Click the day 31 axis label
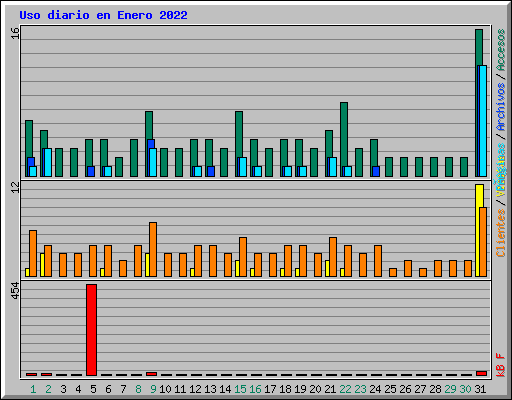This screenshot has width=512, height=400. pyautogui.click(x=480, y=389)
